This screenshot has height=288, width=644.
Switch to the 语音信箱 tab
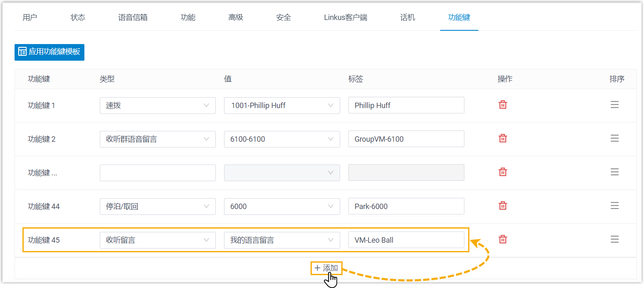[x=133, y=17]
